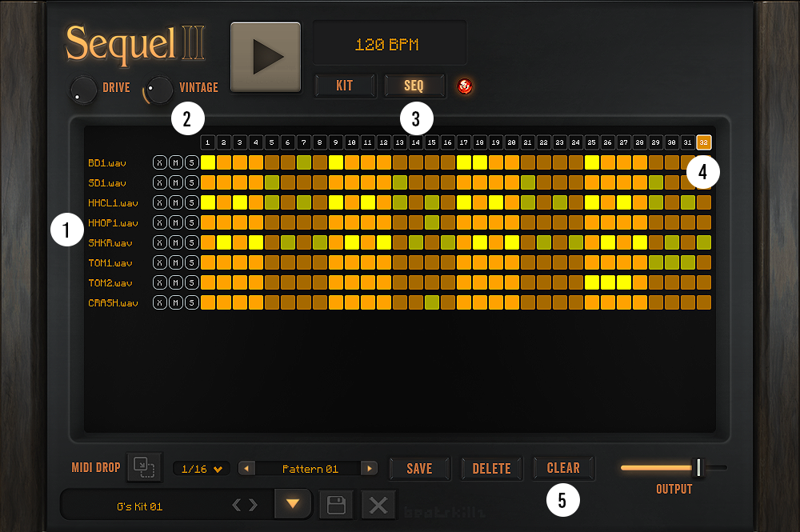Mute the HHCL1.wav track
800x532 pixels.
[x=175, y=202]
